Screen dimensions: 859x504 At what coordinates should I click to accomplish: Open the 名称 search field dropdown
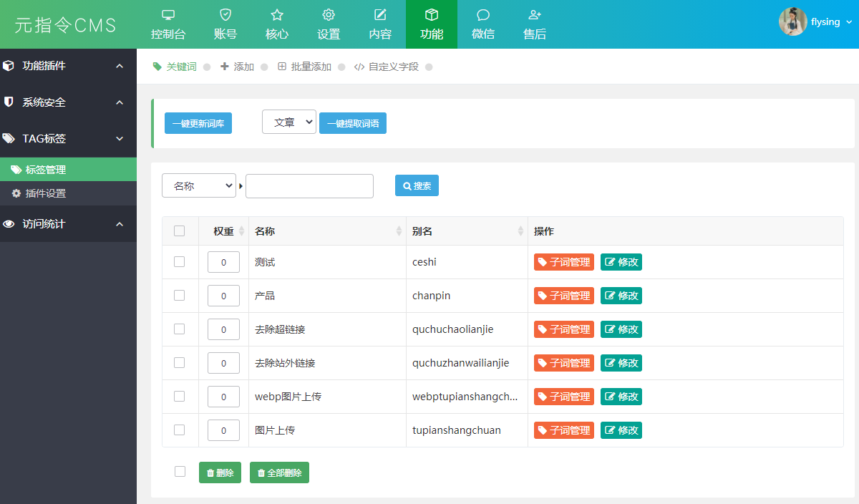point(198,186)
